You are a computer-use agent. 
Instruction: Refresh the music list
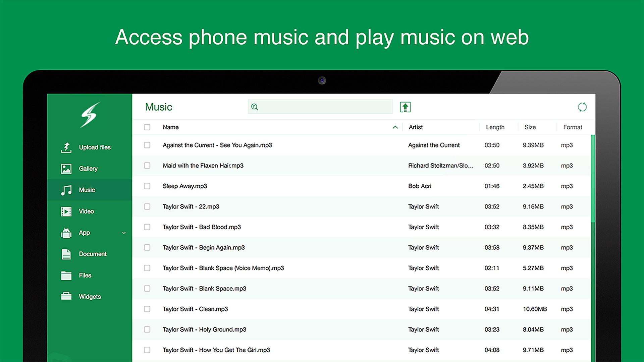coord(582,107)
